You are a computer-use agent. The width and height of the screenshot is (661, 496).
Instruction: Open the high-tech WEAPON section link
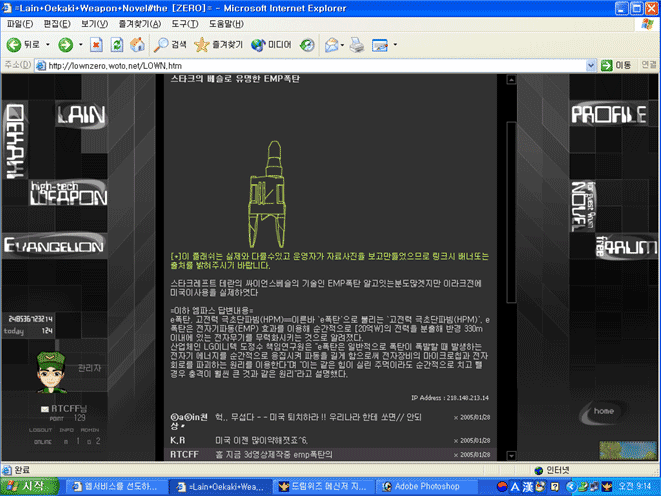[x=66, y=195]
